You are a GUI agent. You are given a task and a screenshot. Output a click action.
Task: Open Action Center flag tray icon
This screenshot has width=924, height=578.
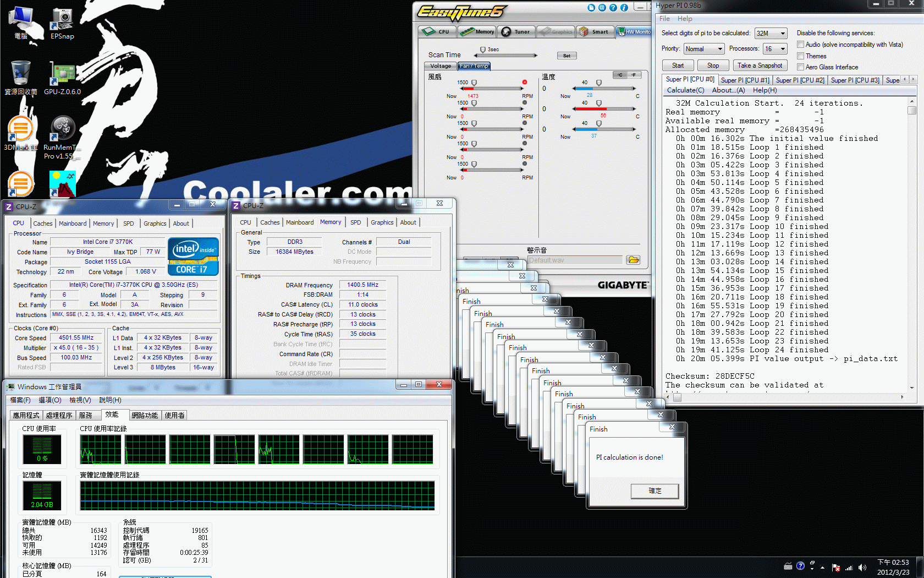(836, 568)
